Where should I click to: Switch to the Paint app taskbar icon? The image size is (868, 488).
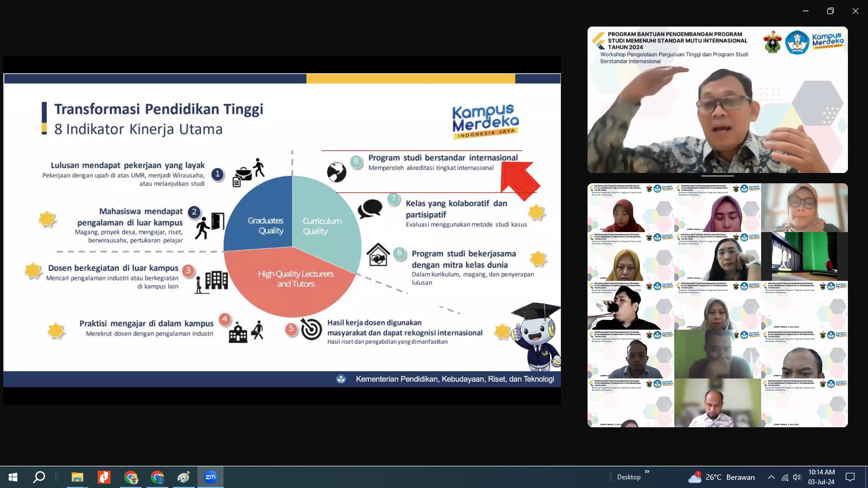tap(183, 477)
